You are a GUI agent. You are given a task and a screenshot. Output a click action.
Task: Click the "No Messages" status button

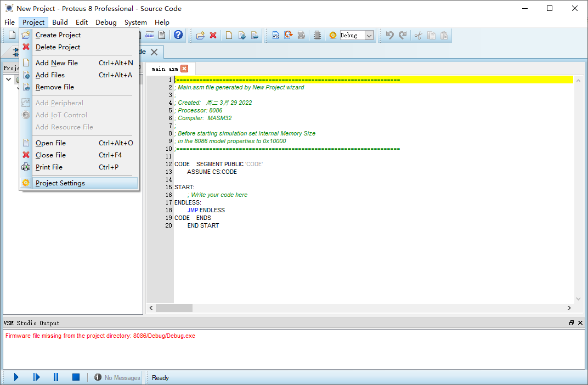click(117, 377)
